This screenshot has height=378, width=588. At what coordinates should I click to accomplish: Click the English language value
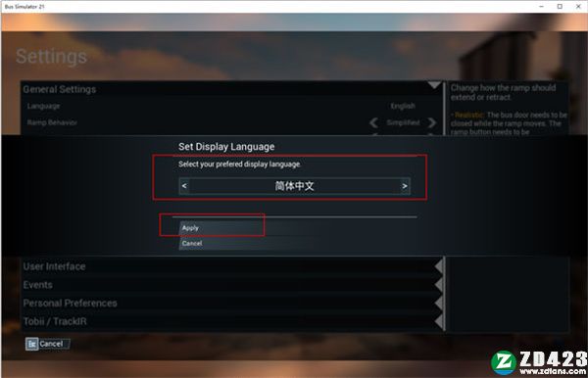pos(403,106)
